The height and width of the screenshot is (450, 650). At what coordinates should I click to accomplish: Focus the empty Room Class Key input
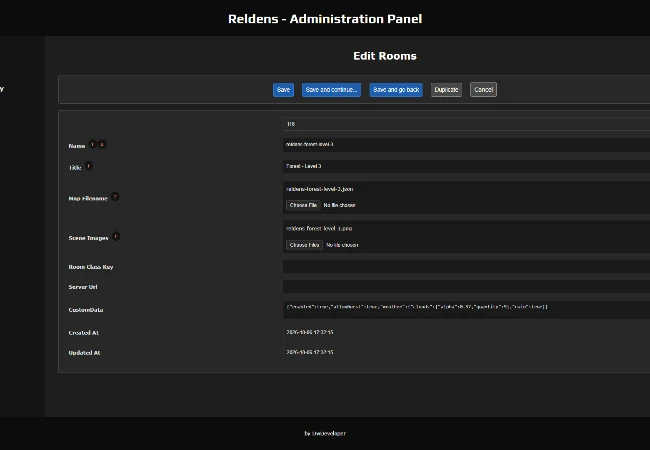tap(466, 266)
